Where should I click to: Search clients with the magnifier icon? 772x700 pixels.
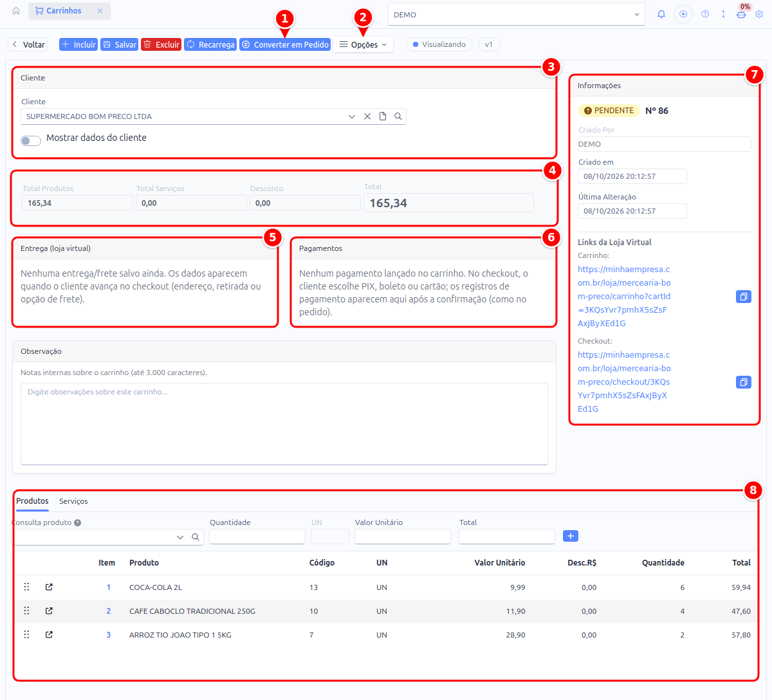tap(398, 116)
